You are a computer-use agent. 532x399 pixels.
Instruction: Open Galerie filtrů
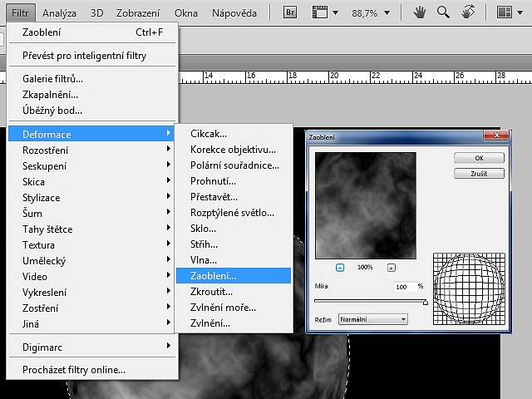point(91,79)
